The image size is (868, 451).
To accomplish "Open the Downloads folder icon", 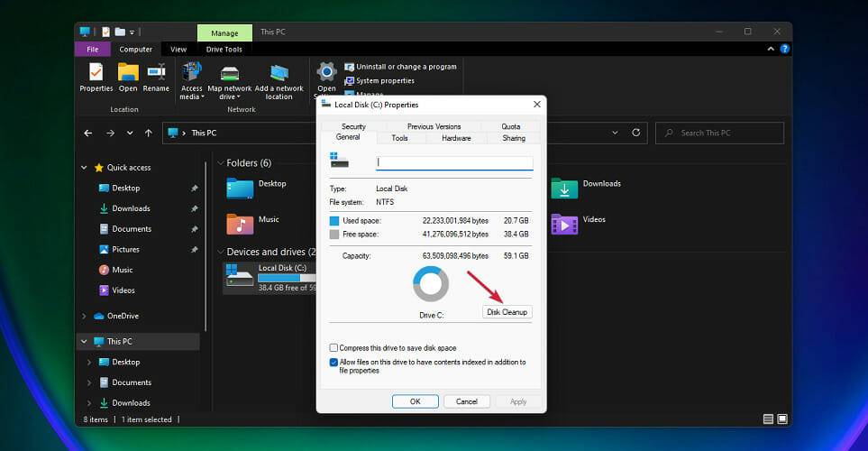I will (564, 189).
